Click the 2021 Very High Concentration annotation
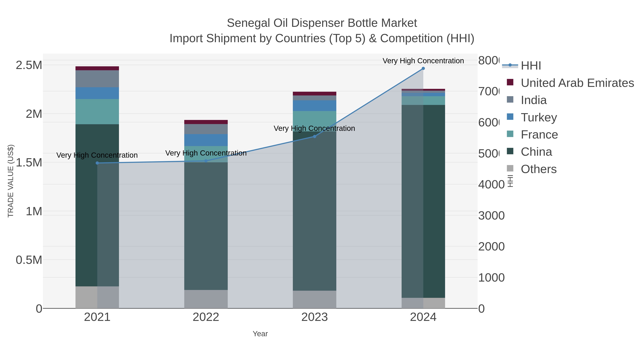The height and width of the screenshot is (362, 644). [x=97, y=155]
